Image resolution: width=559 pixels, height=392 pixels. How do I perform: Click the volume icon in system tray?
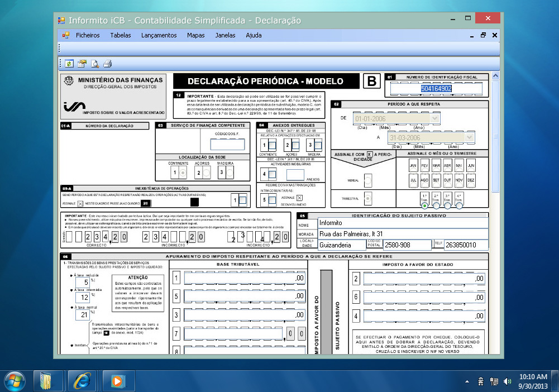pos(507,382)
